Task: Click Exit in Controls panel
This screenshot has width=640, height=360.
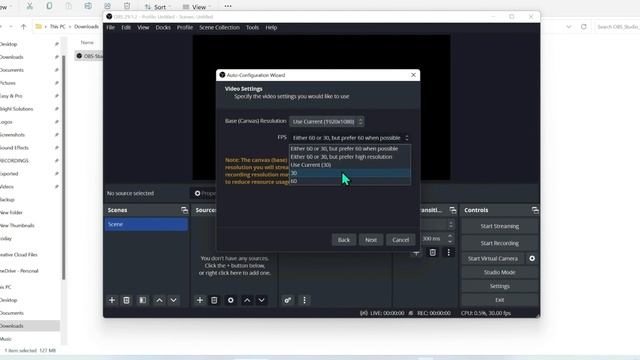Action: tap(500, 300)
